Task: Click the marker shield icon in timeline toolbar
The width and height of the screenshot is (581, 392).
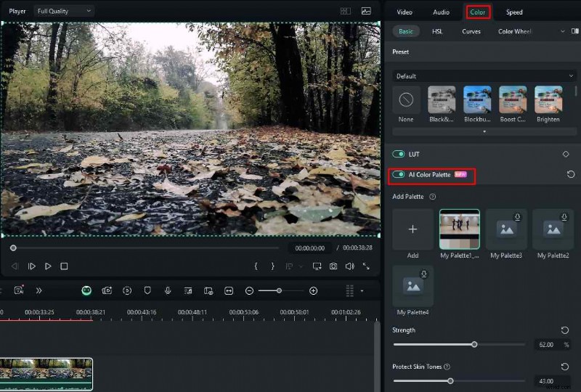Action: click(147, 290)
